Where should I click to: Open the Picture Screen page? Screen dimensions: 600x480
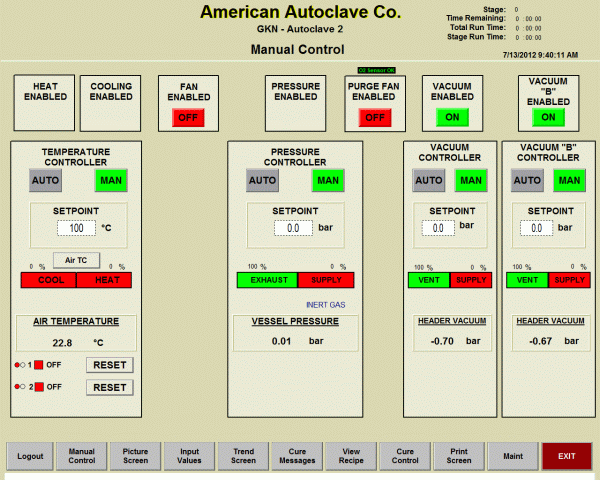(x=135, y=456)
